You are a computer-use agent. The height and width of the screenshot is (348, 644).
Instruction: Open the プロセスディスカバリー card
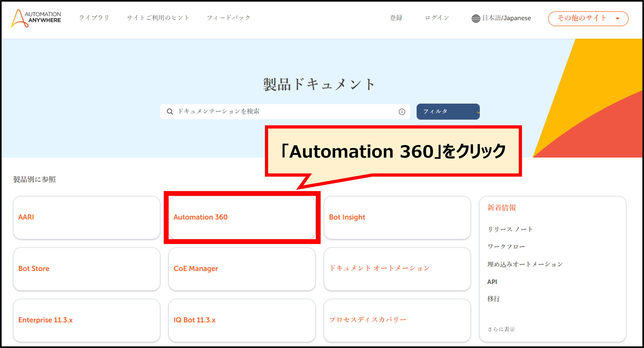pos(397,321)
